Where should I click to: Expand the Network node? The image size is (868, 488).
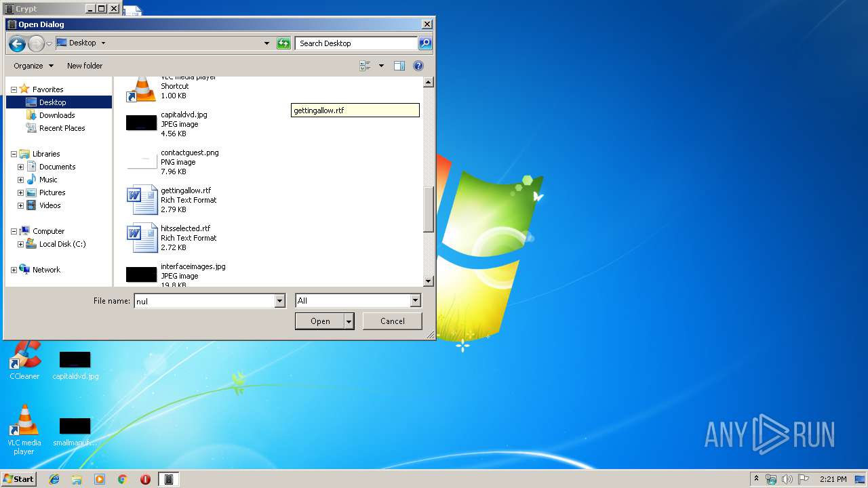tap(14, 270)
